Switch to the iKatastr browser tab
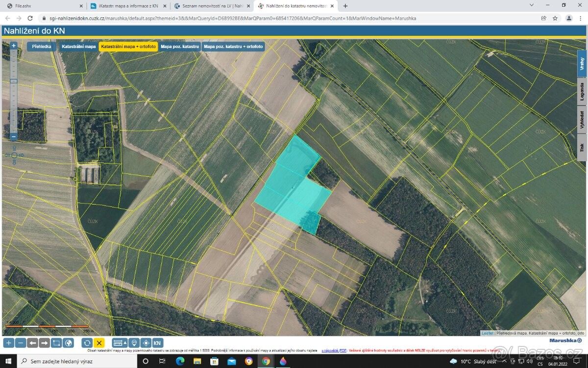Viewport: 588px width, 368px height. (127, 6)
